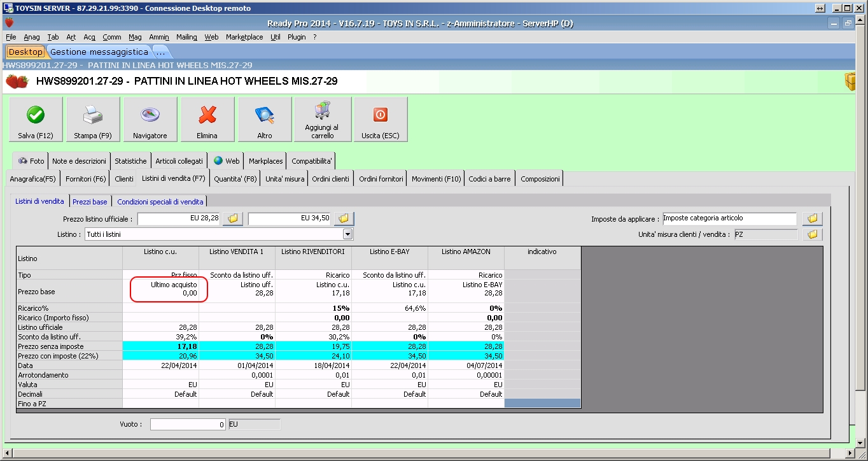Click the 17,18 Prezzo senza imposte cell
Image resolution: width=868 pixels, height=461 pixels.
click(160, 346)
